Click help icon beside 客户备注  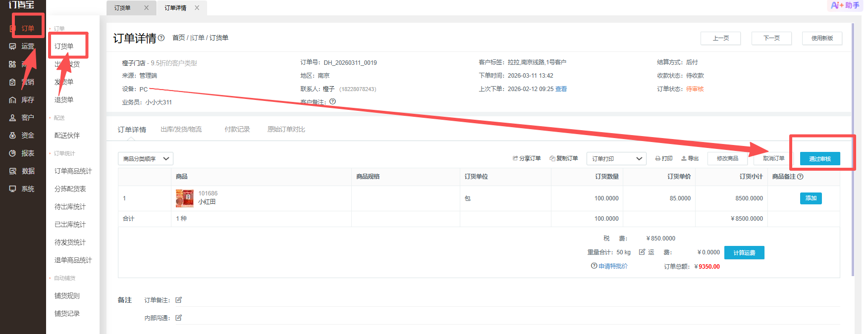click(332, 101)
